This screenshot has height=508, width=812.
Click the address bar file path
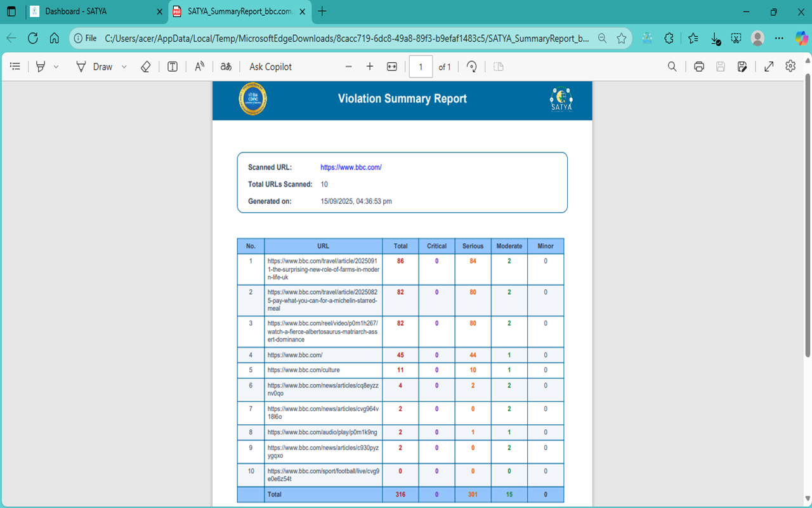click(x=347, y=38)
